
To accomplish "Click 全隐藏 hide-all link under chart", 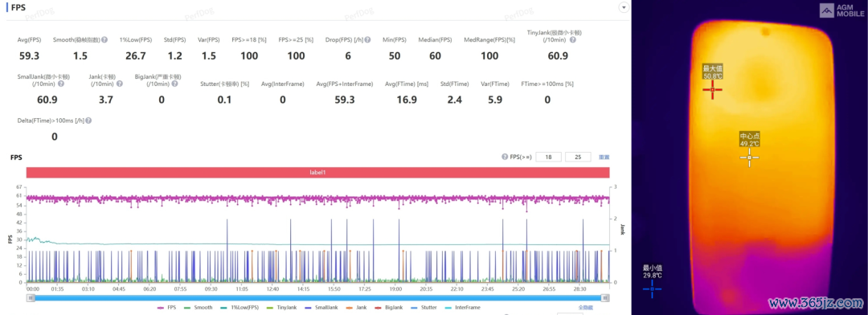I will [586, 307].
